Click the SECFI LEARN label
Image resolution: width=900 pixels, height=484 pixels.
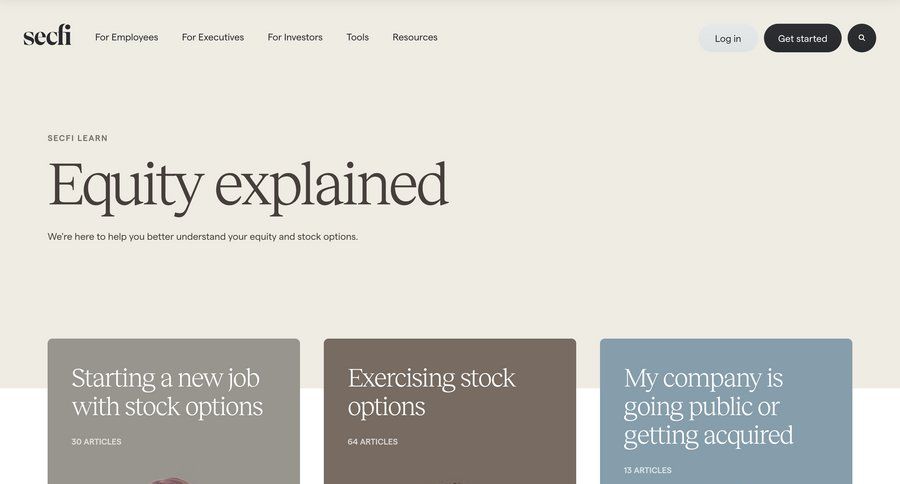(x=78, y=138)
